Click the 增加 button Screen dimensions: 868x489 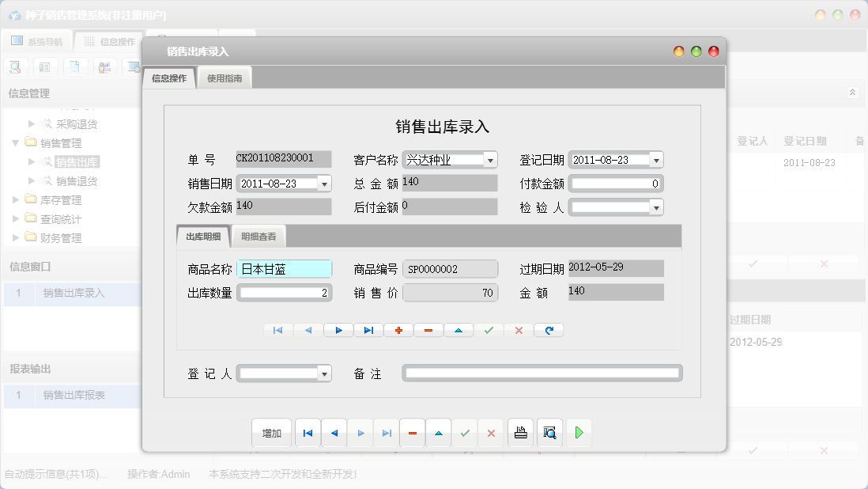click(271, 432)
